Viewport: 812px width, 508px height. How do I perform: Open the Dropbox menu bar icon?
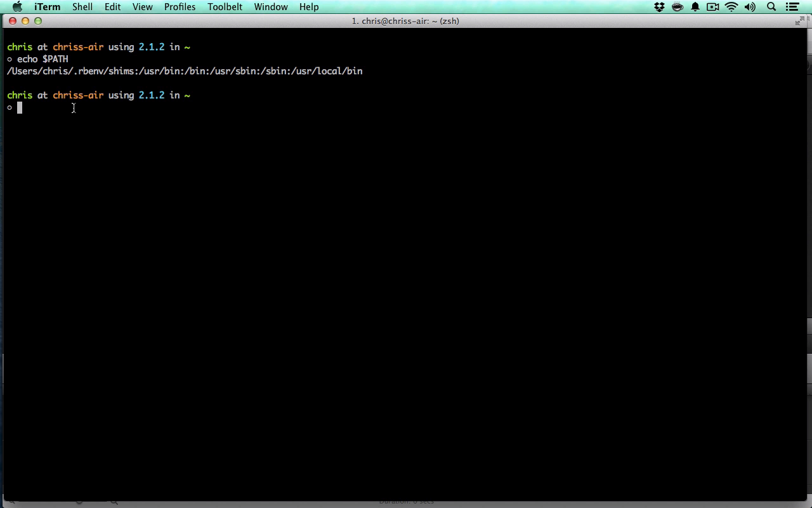[659, 7]
